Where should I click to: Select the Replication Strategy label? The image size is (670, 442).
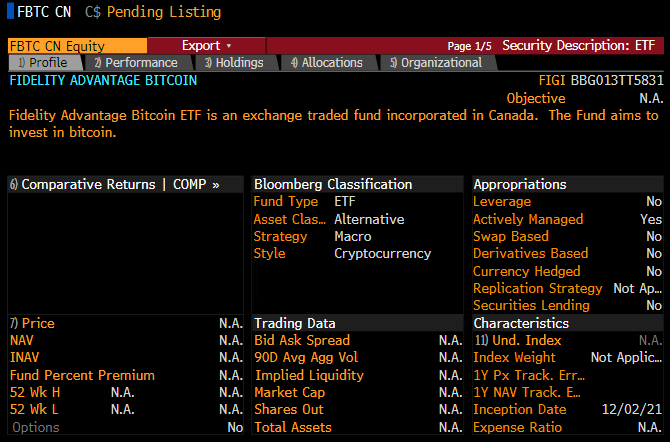pos(538,289)
